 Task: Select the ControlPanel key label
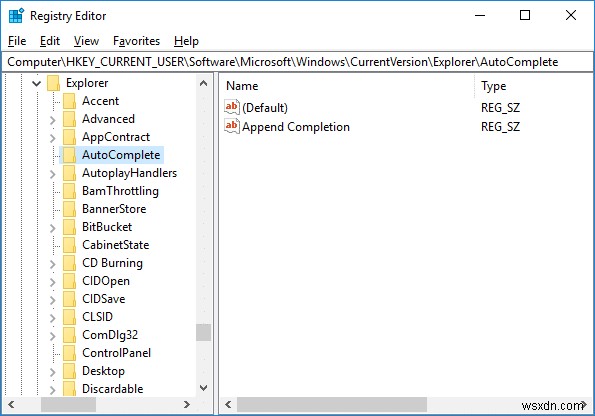[x=116, y=353]
